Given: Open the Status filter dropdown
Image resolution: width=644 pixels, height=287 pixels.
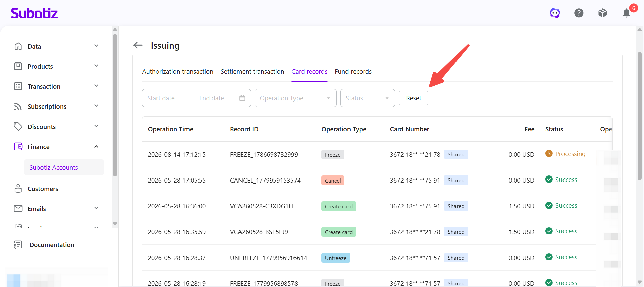Looking at the screenshot, I should (x=368, y=98).
